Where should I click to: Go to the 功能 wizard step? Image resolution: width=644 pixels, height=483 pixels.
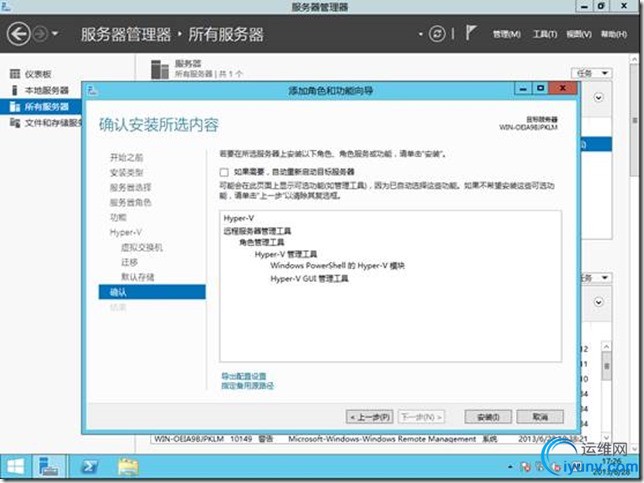pos(118,217)
